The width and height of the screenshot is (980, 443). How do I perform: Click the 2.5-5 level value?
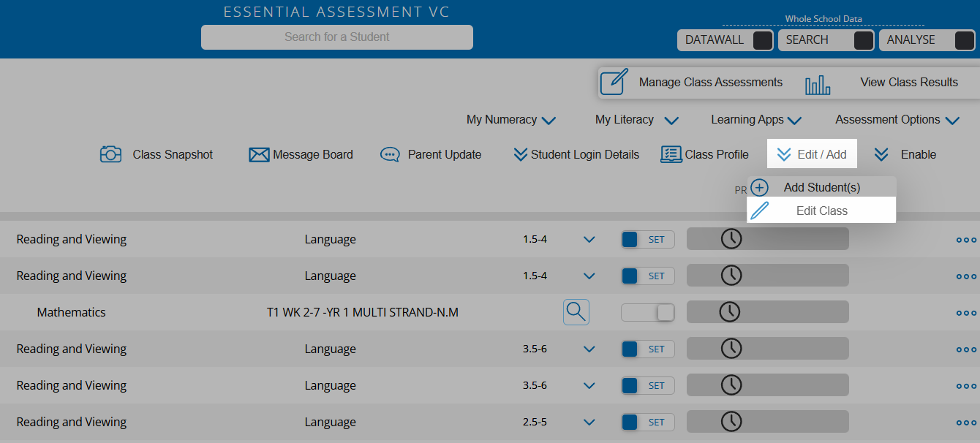535,422
